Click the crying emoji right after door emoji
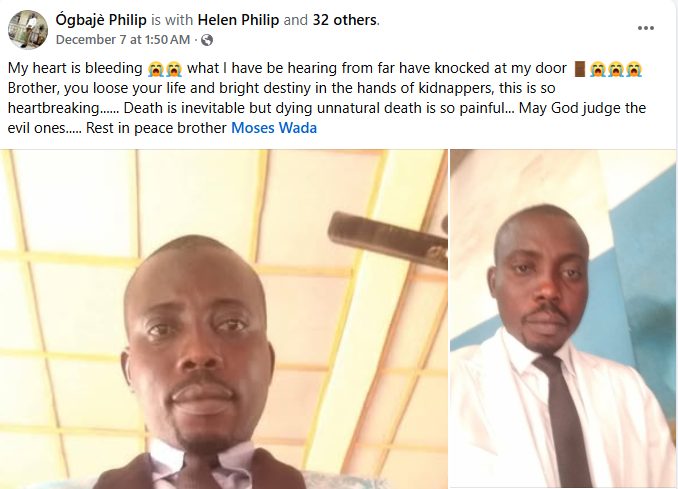Viewport: 678px width, 489px height. click(x=598, y=69)
